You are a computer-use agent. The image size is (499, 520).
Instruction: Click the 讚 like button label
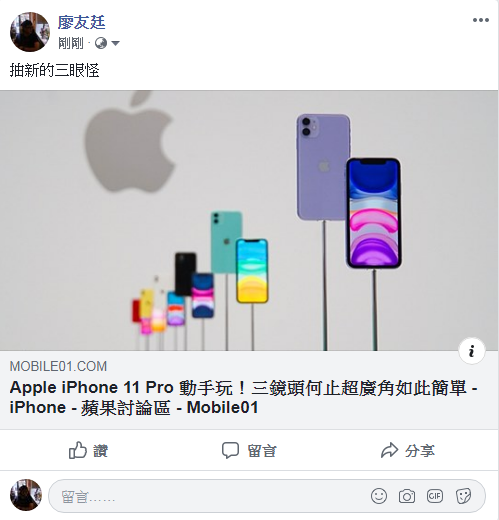click(x=101, y=451)
